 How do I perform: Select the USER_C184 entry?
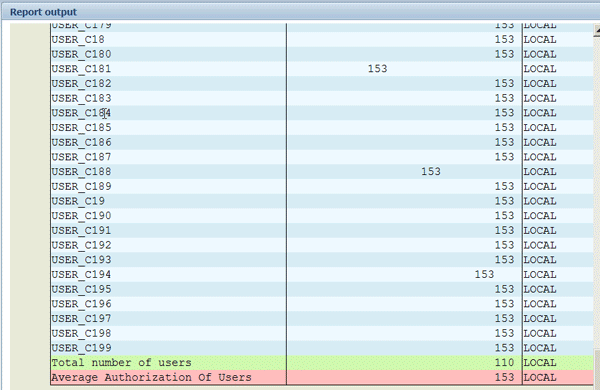point(81,113)
